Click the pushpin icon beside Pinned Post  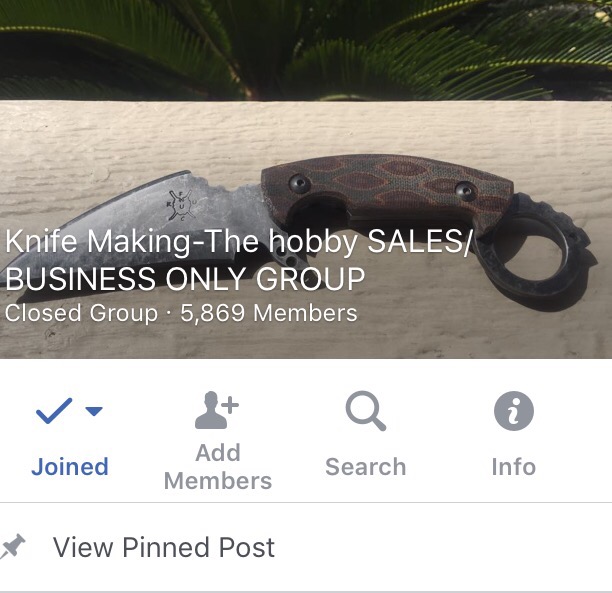[12, 547]
